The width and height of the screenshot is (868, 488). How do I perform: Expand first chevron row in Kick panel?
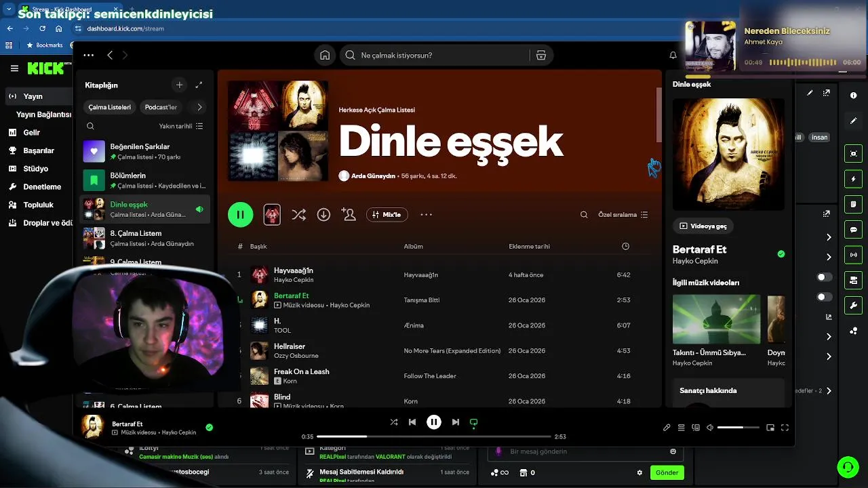pyautogui.click(x=829, y=237)
